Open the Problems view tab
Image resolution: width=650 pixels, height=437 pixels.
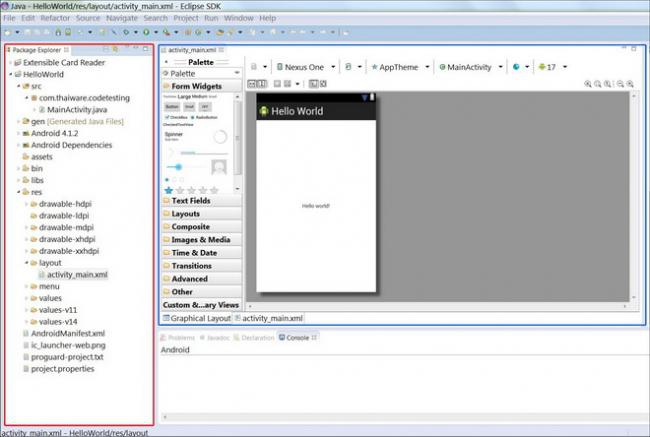177,338
